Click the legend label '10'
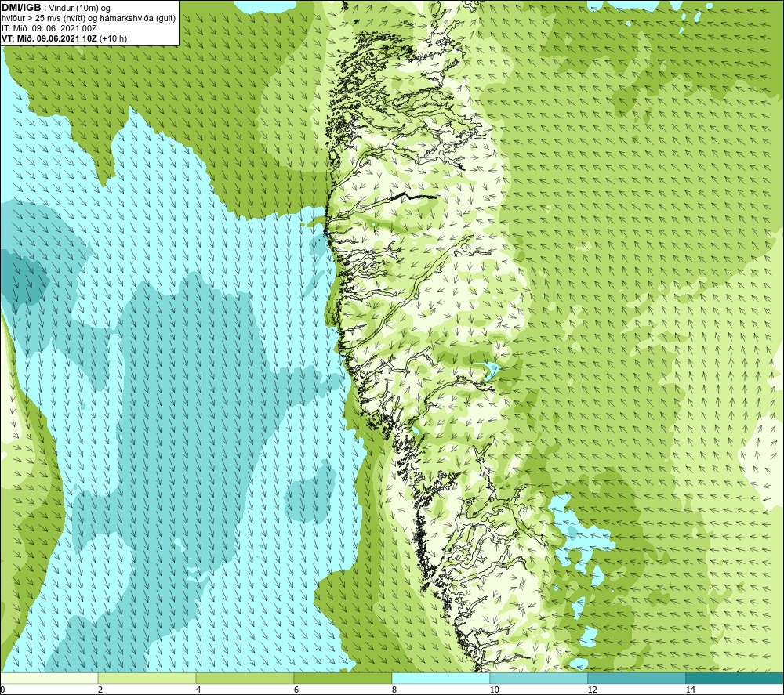This screenshot has width=784, height=695. (495, 690)
